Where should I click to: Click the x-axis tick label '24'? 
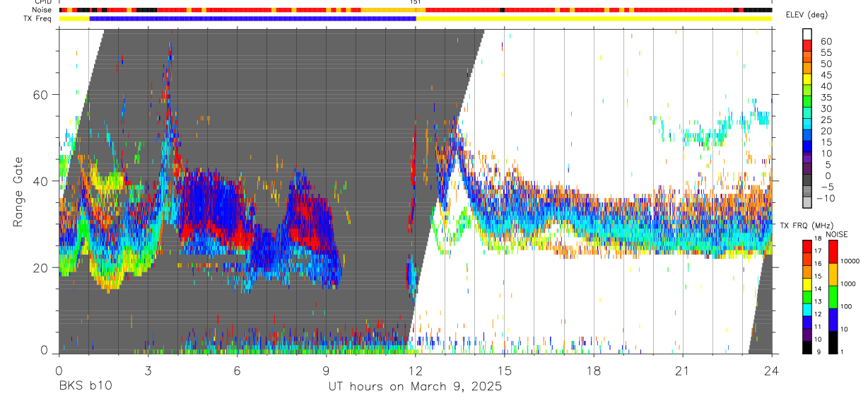pyautogui.click(x=772, y=371)
